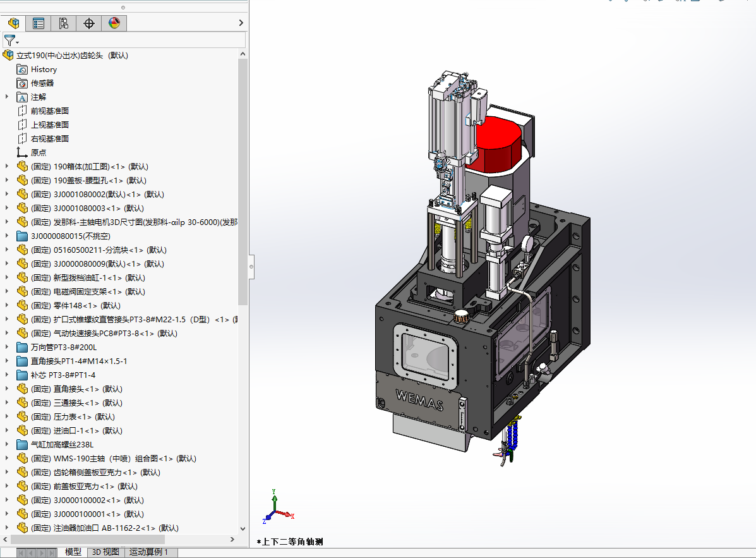Image resolution: width=756 pixels, height=558 pixels.
Task: Select the 前视基准面 plane
Action: (50, 111)
